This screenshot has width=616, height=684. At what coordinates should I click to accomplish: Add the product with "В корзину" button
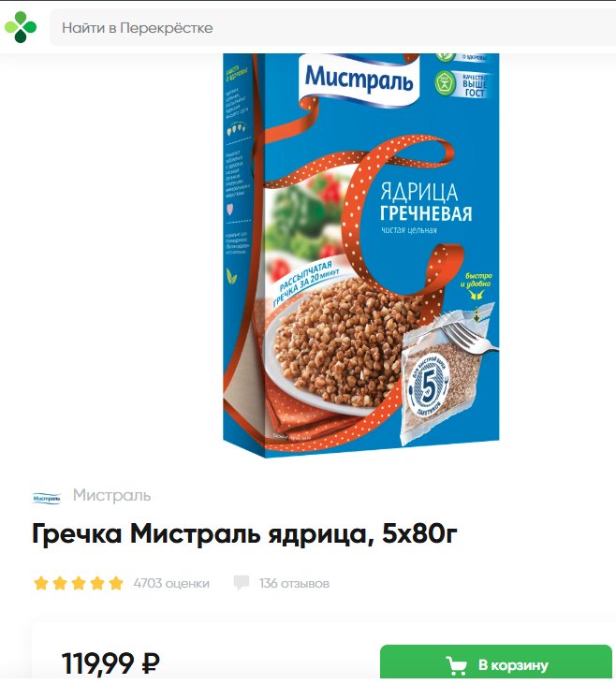point(496,663)
